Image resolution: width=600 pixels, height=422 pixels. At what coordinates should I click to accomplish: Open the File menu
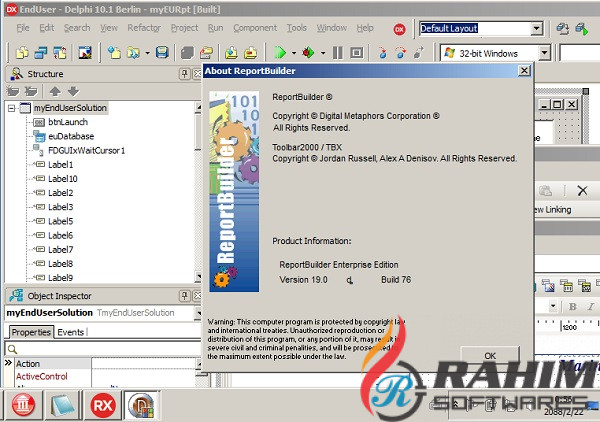coord(23,28)
